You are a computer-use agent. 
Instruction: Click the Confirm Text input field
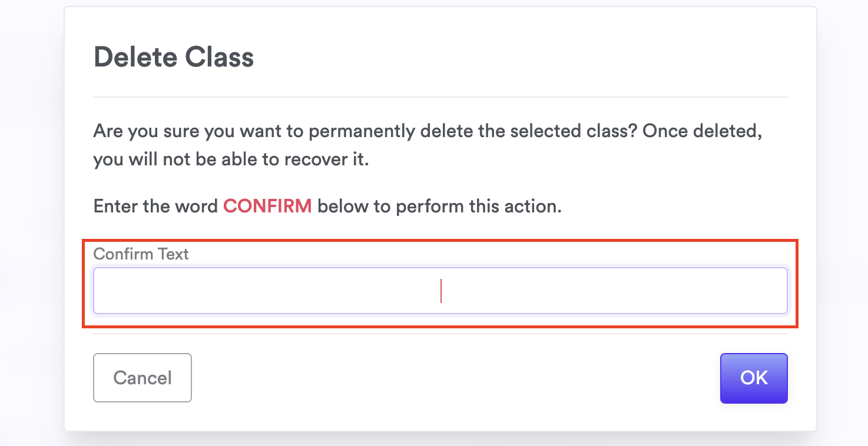440,291
